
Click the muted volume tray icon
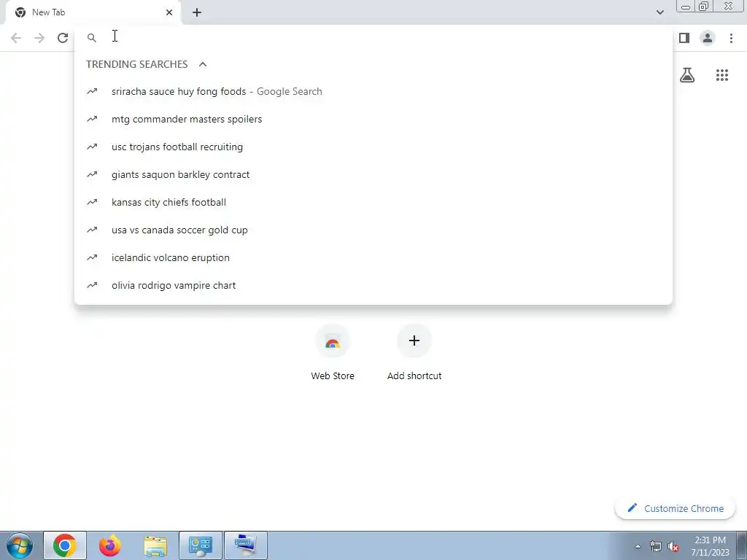point(673,547)
